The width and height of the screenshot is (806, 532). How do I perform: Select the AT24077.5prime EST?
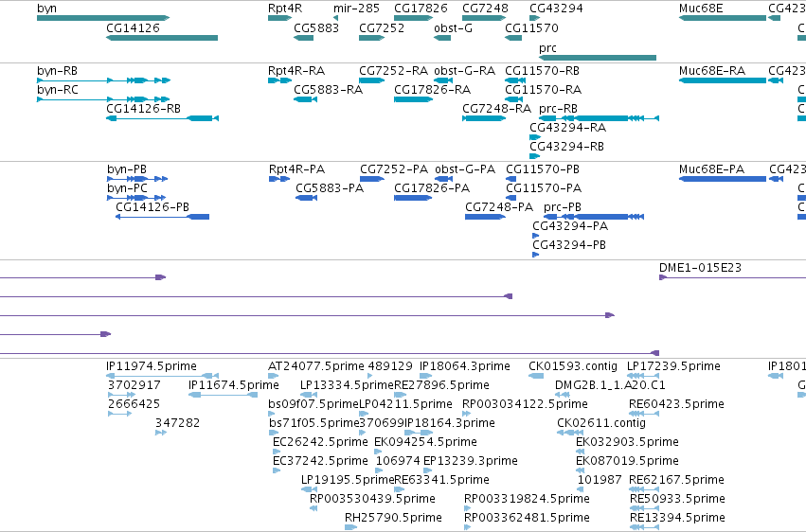coord(274,376)
